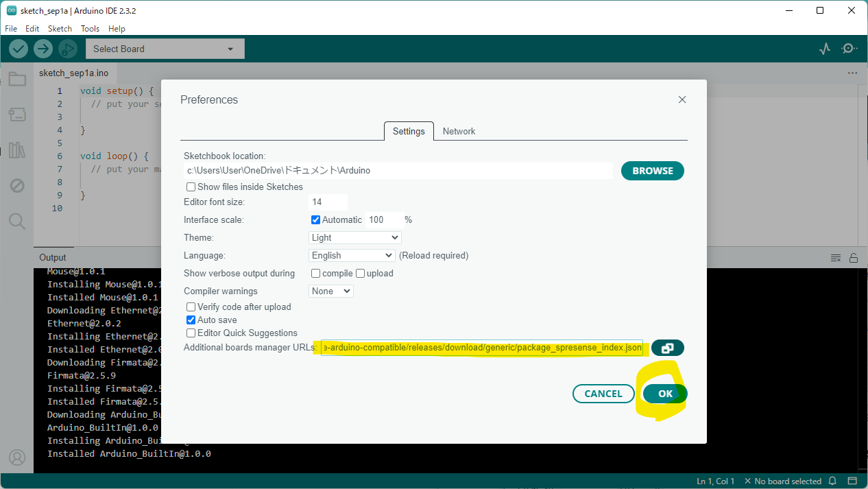Open the Serial Plotter icon

coord(825,49)
